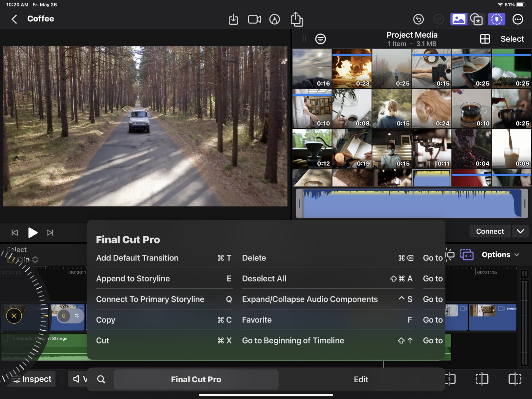The height and width of the screenshot is (399, 532).
Task: Open the timeline Options dropdown
Action: click(500, 254)
